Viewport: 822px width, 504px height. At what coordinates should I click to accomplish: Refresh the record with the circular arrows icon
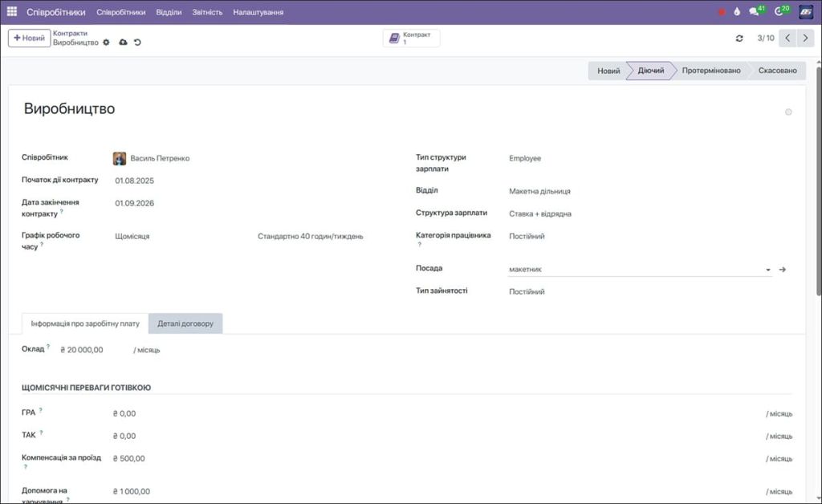(x=739, y=37)
